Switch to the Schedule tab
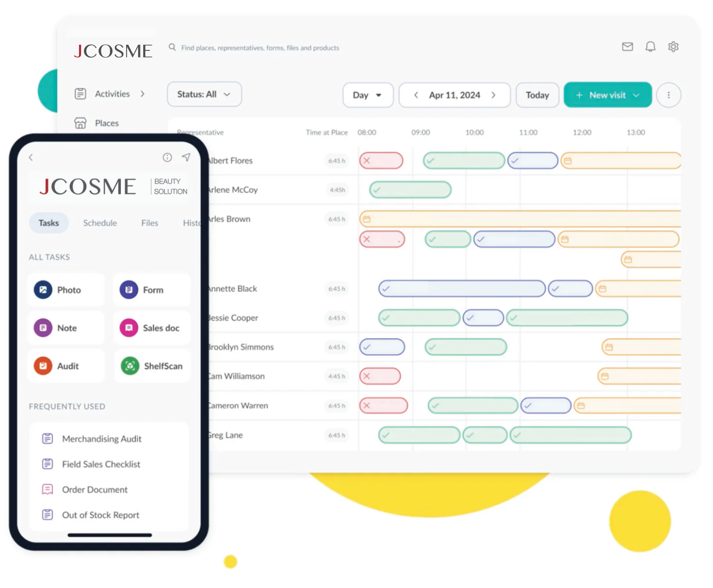This screenshot has height=588, width=713. coord(100,223)
